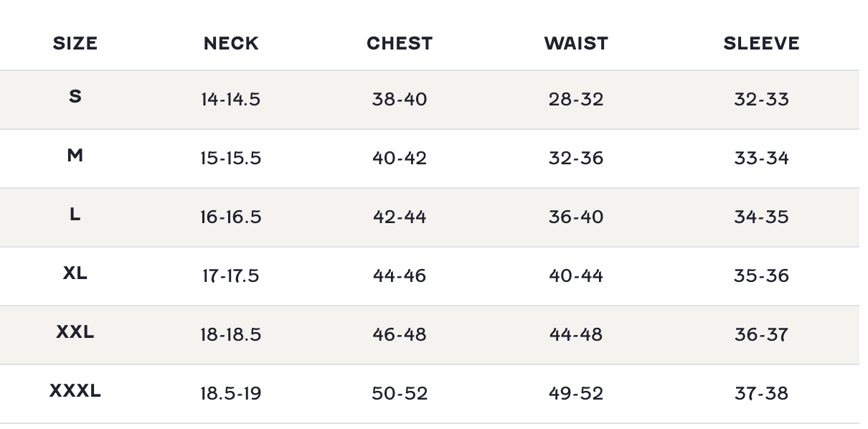The width and height of the screenshot is (868, 429).
Task: Click waist value 36-40
Action: click(x=576, y=217)
